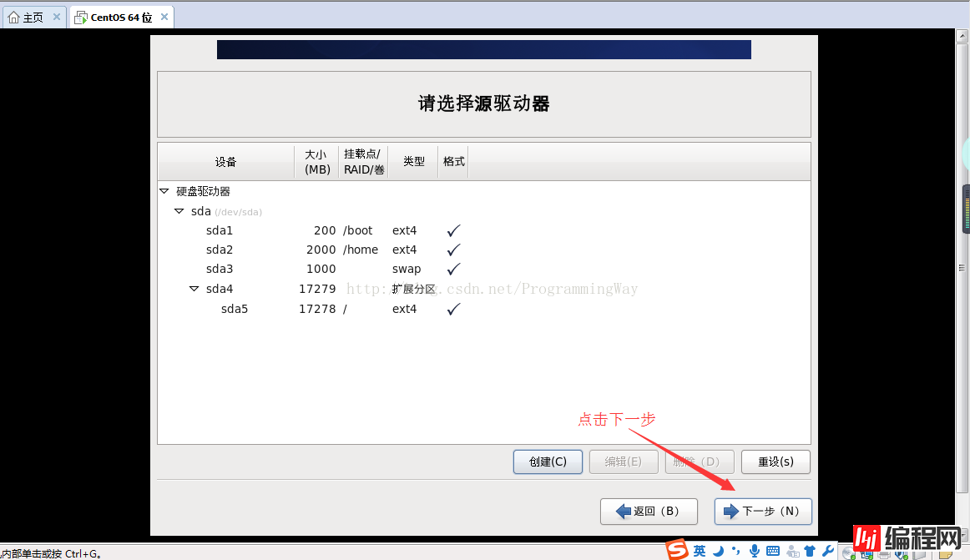Click the CD drive status icon
This screenshot has height=560, width=970.
(848, 552)
